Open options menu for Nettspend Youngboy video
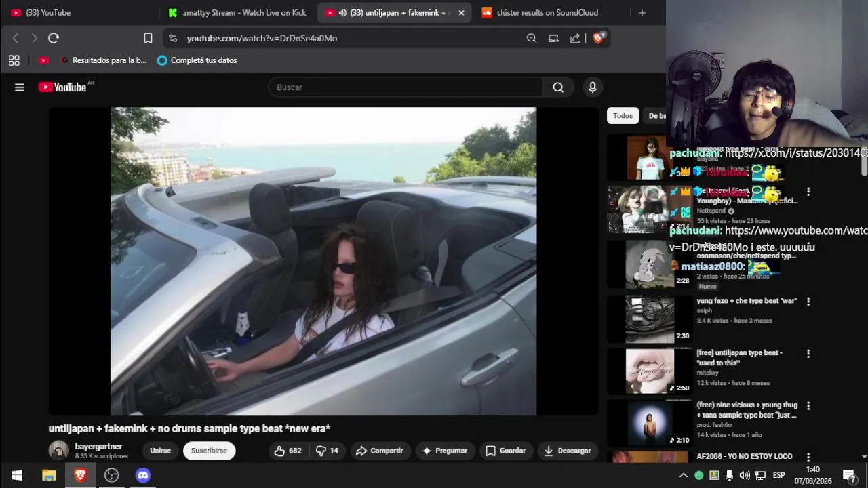The height and width of the screenshot is (488, 868). pyautogui.click(x=808, y=192)
